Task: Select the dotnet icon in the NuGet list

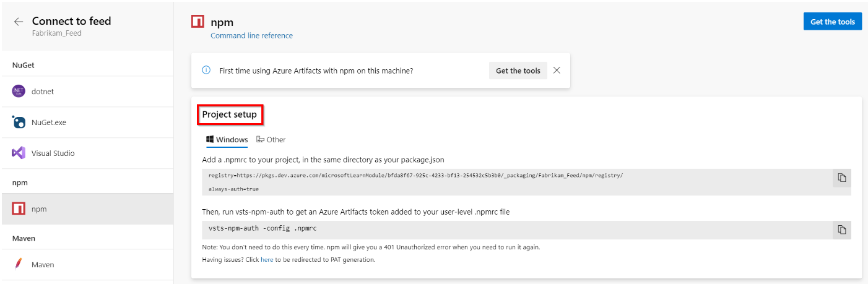Action: [19, 91]
